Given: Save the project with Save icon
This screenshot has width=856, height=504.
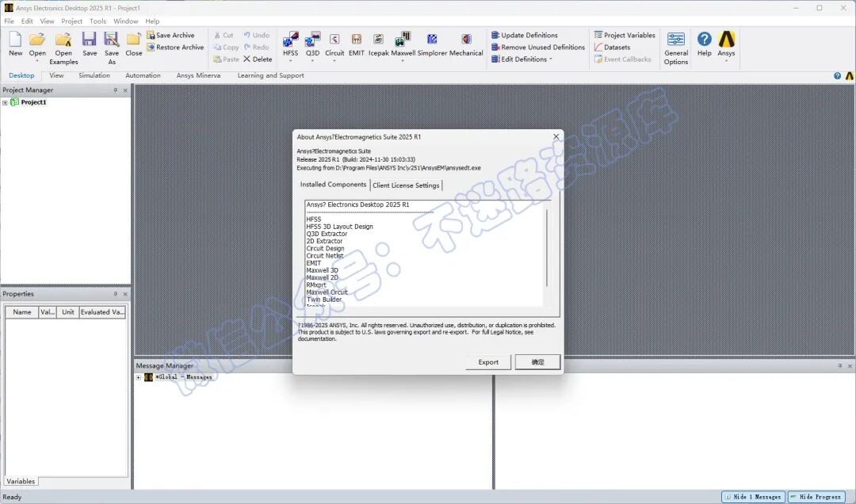Looking at the screenshot, I should pyautogui.click(x=90, y=44).
